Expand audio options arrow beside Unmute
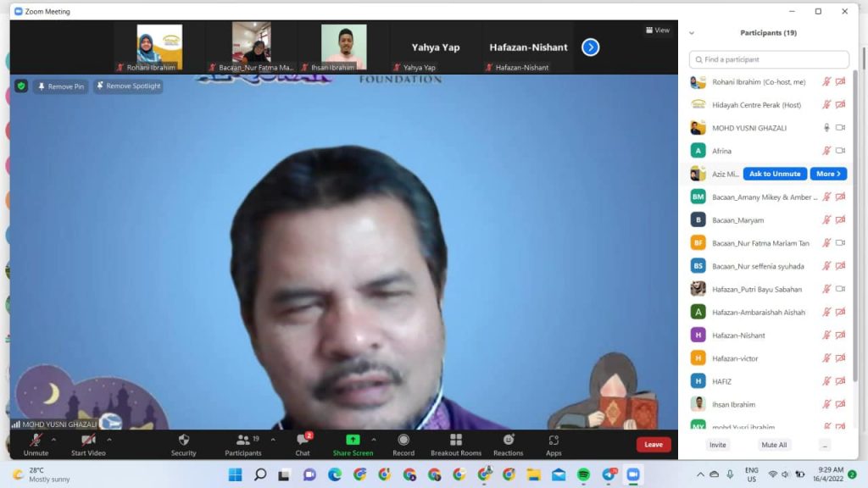868x488 pixels. (x=53, y=440)
